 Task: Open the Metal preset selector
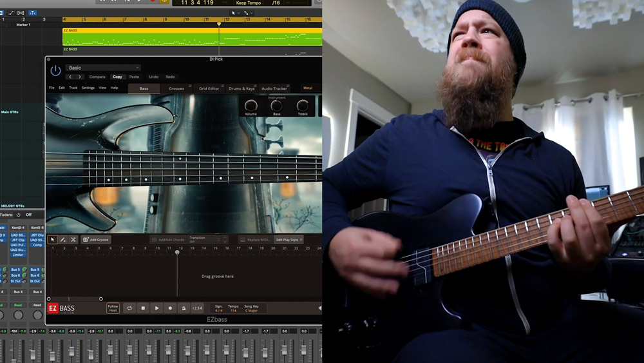coord(311,88)
